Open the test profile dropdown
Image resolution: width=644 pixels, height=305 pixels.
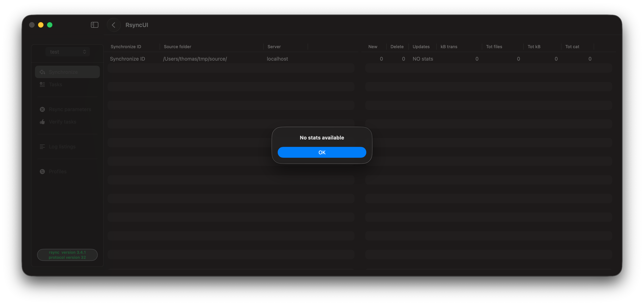(68, 52)
